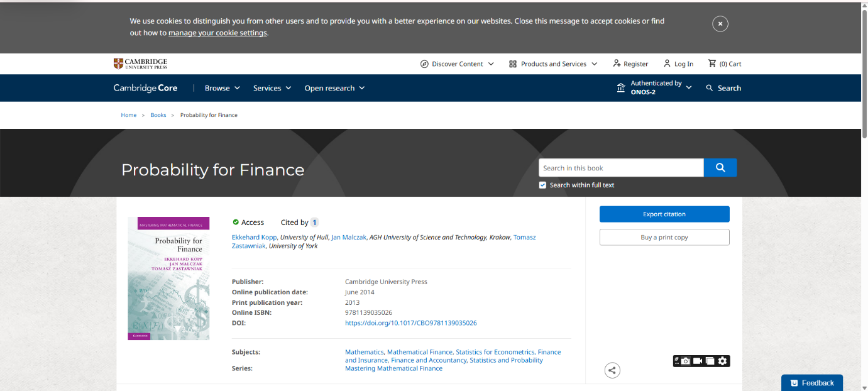The image size is (868, 391).
Task: Open Search in the navy header
Action: [723, 88]
